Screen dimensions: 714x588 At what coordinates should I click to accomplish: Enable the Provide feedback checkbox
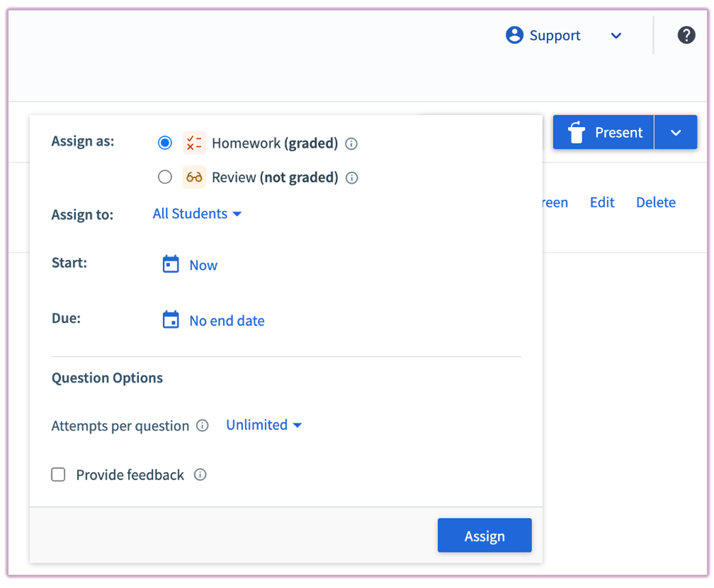[58, 475]
